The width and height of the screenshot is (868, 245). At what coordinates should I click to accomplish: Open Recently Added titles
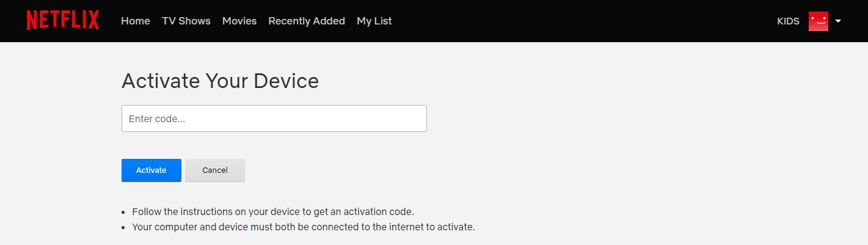point(307,21)
